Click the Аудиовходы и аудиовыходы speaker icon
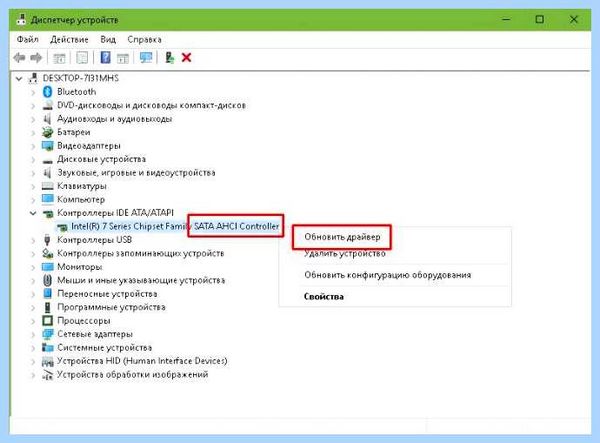600x443 pixels. point(47,119)
